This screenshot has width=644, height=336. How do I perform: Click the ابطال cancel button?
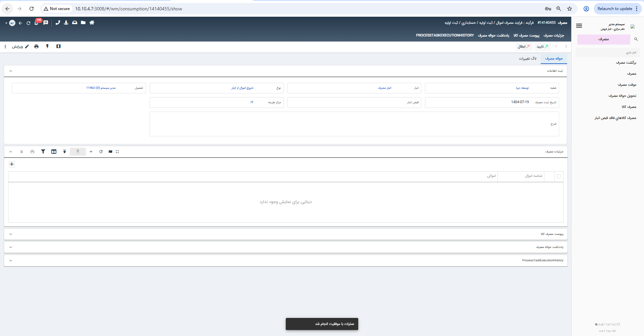point(523,47)
